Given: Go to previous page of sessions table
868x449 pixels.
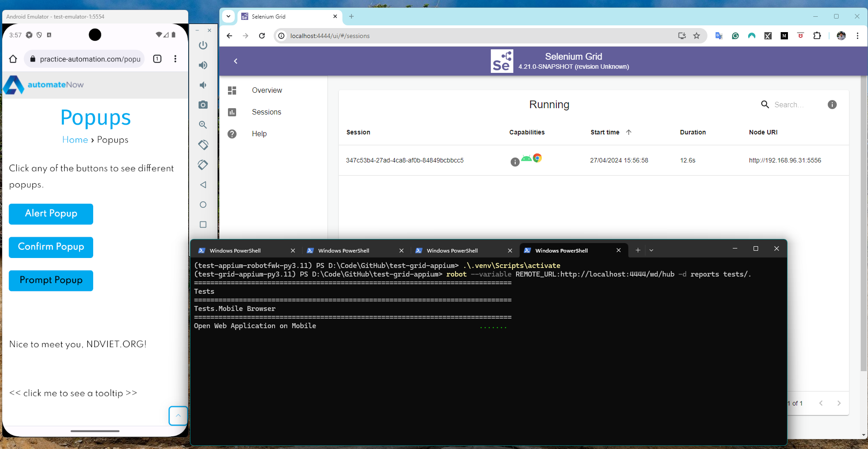Looking at the screenshot, I should 821,403.
